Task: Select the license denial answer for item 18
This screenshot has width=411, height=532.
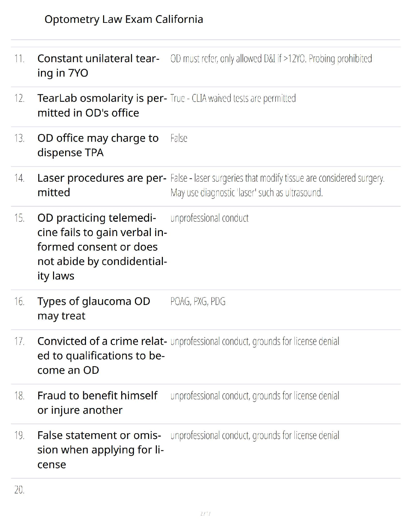Action: coord(255,396)
